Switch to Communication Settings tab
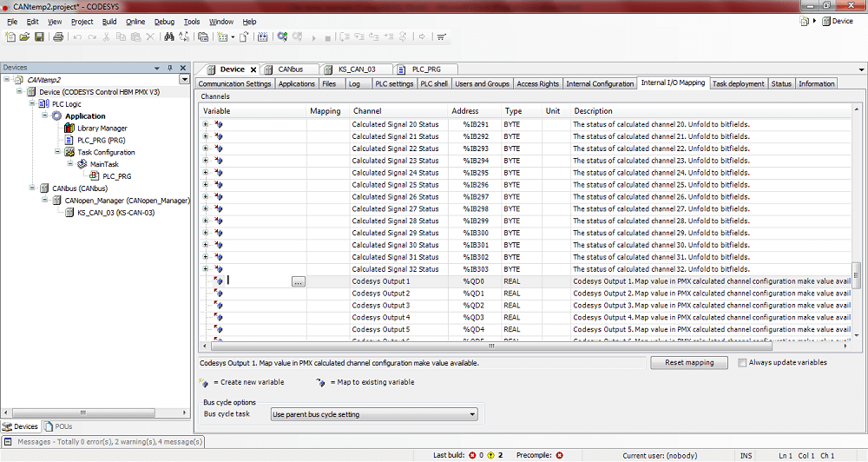The image size is (868, 462). (x=234, y=83)
